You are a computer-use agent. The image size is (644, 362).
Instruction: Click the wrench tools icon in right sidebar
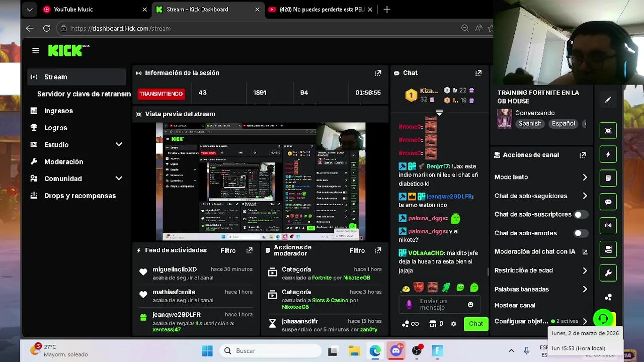[x=608, y=273]
